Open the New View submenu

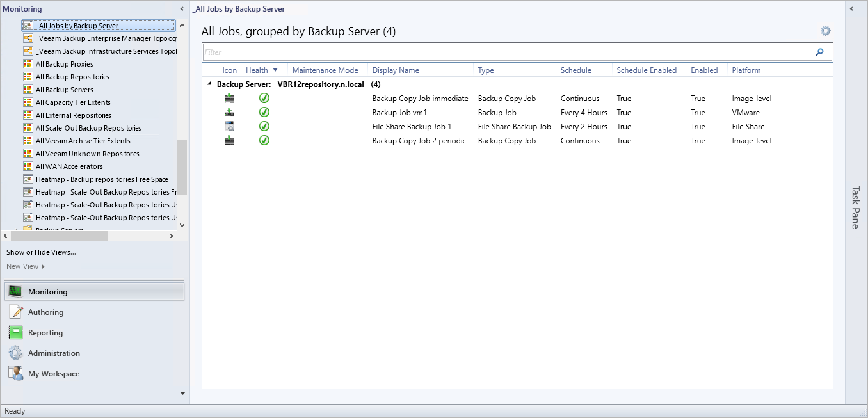point(26,266)
